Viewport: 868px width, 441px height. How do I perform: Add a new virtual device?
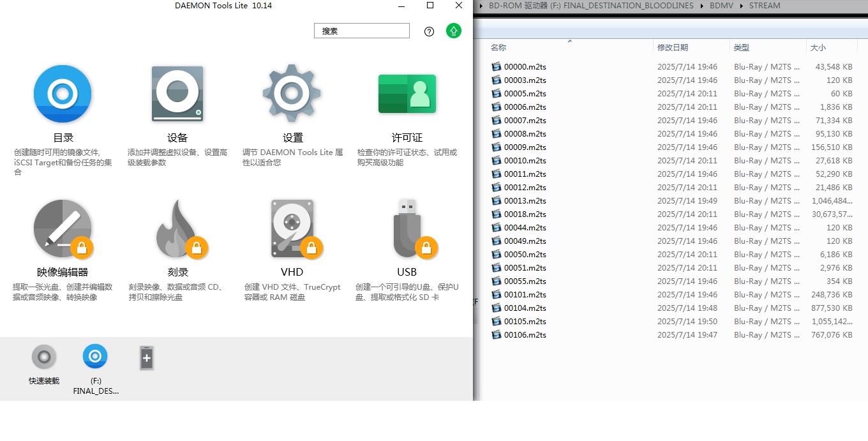146,358
